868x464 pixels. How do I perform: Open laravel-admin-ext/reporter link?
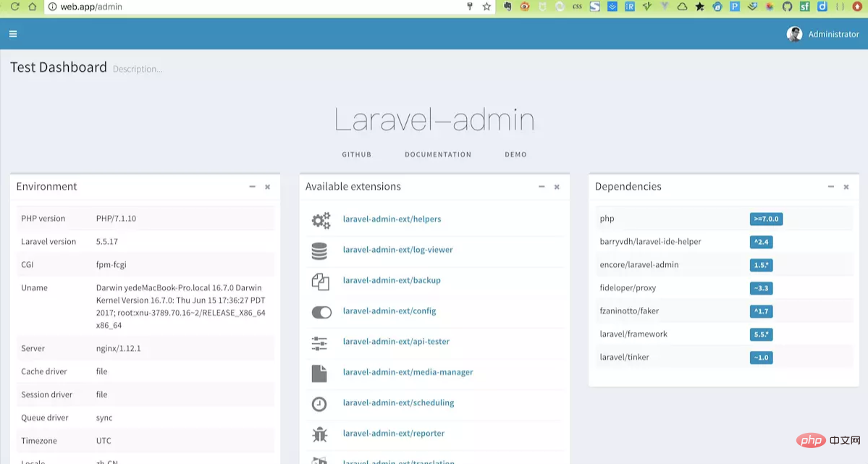point(394,434)
